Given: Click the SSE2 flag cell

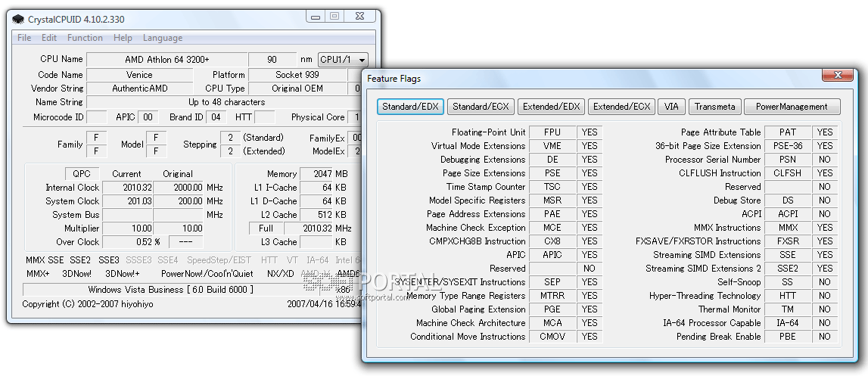Looking at the screenshot, I should (x=788, y=268).
